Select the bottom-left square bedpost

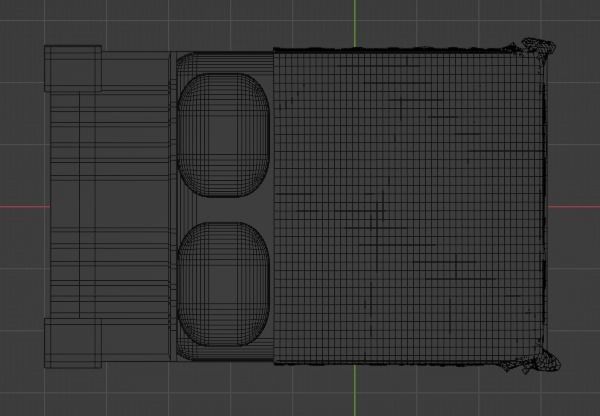pos(73,343)
